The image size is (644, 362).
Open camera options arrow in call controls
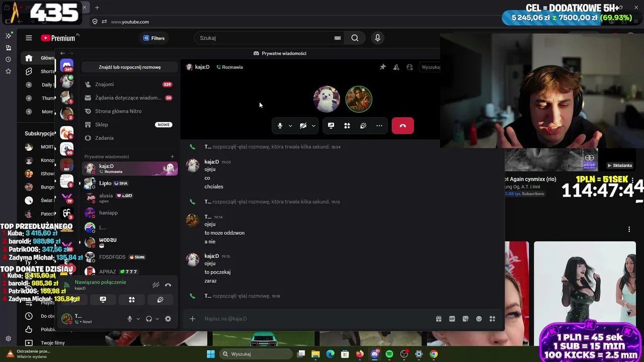[313, 126]
